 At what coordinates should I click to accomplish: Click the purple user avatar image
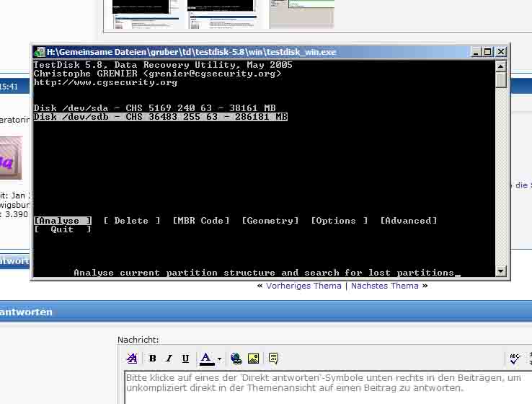pyautogui.click(x=11, y=158)
